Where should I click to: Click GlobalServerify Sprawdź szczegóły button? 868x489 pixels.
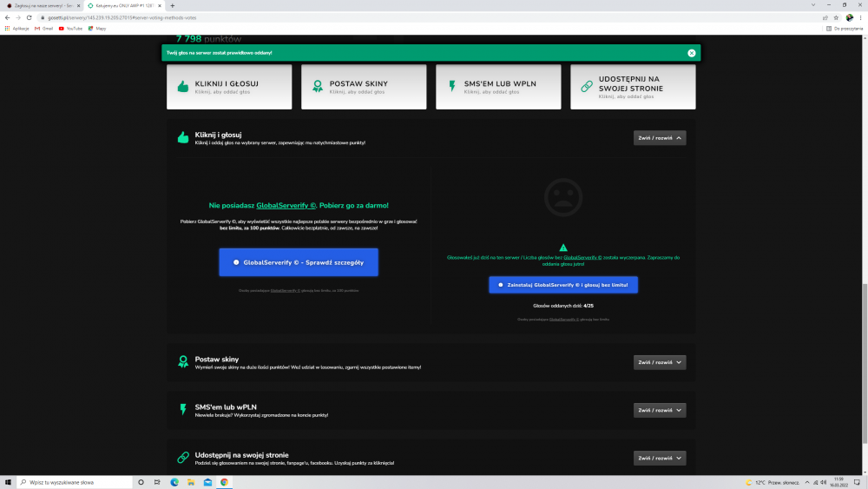coord(299,262)
